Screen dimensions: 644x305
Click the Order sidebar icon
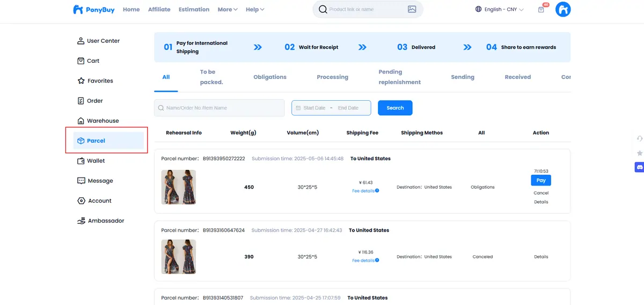point(81,101)
